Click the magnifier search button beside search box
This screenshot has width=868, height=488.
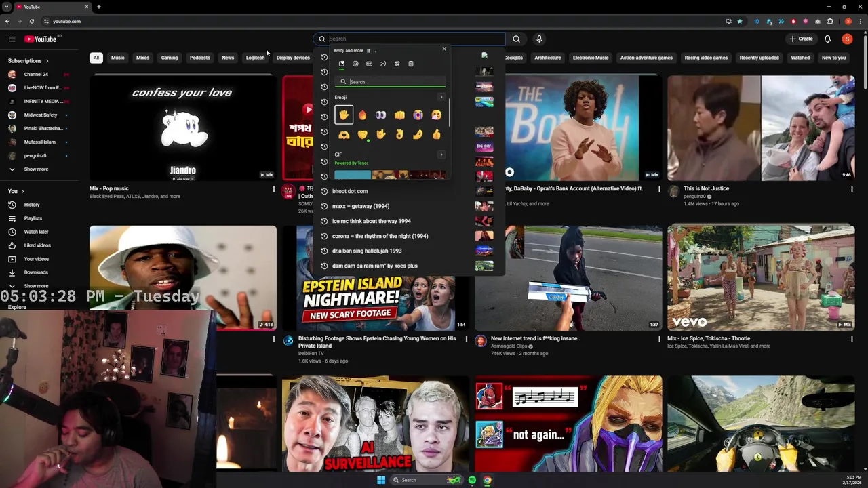516,39
